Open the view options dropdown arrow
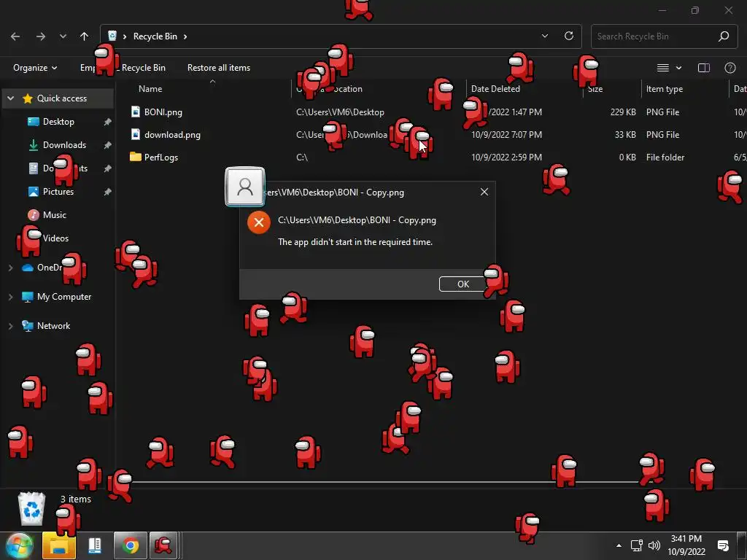Screen dimensions: 747x560 679,68
